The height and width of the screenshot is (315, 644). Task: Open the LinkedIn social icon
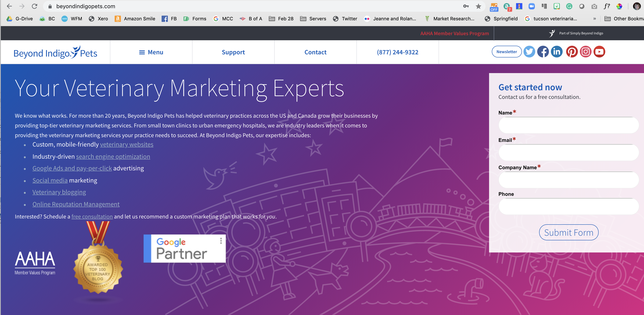(557, 52)
